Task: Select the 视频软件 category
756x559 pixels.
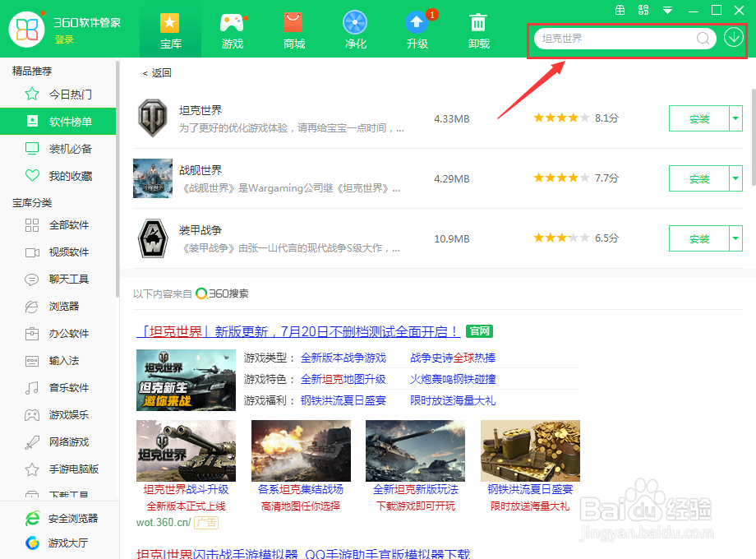Action: 58,252
